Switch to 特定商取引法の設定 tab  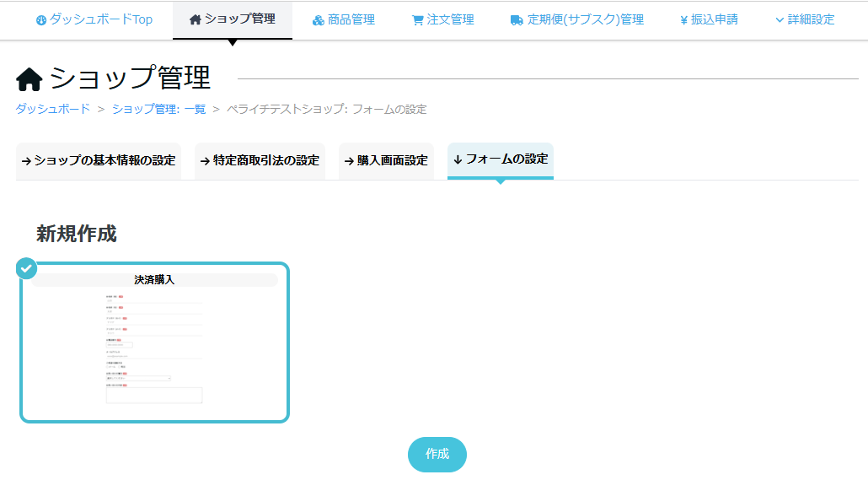tap(260, 161)
